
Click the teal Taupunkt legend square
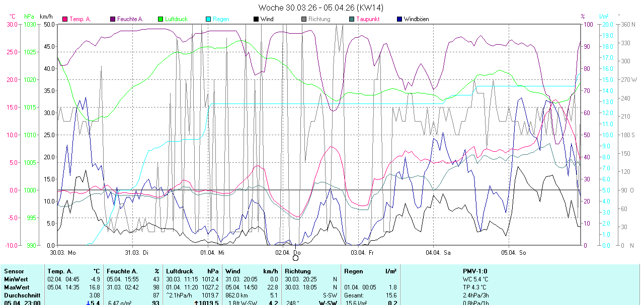(352, 19)
